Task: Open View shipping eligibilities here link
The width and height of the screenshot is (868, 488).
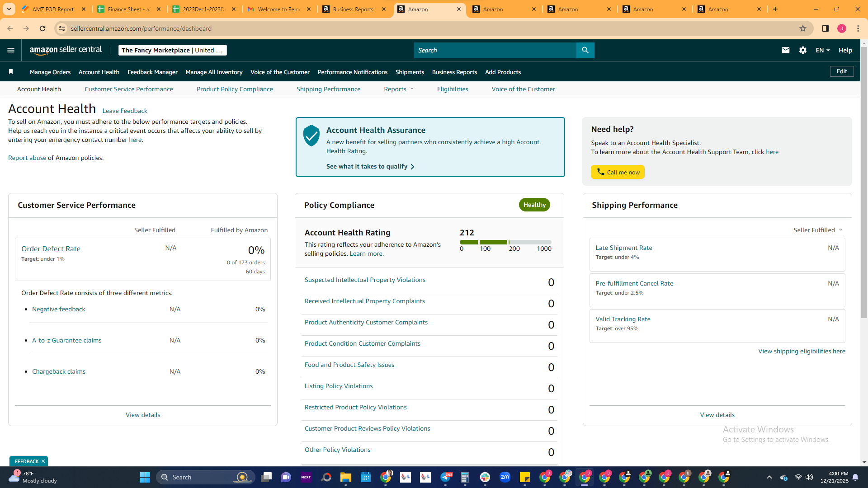Action: coord(802,351)
